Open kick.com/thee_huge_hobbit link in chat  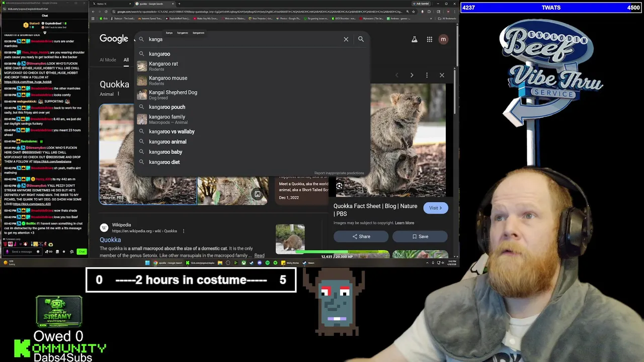tap(28, 82)
